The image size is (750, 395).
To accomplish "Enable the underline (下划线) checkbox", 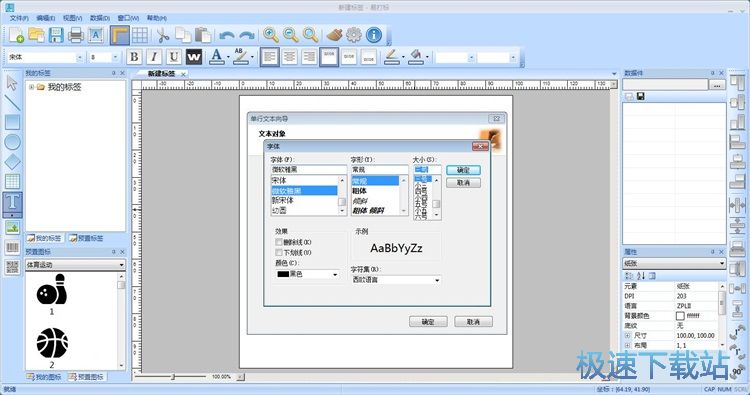I will (x=278, y=252).
